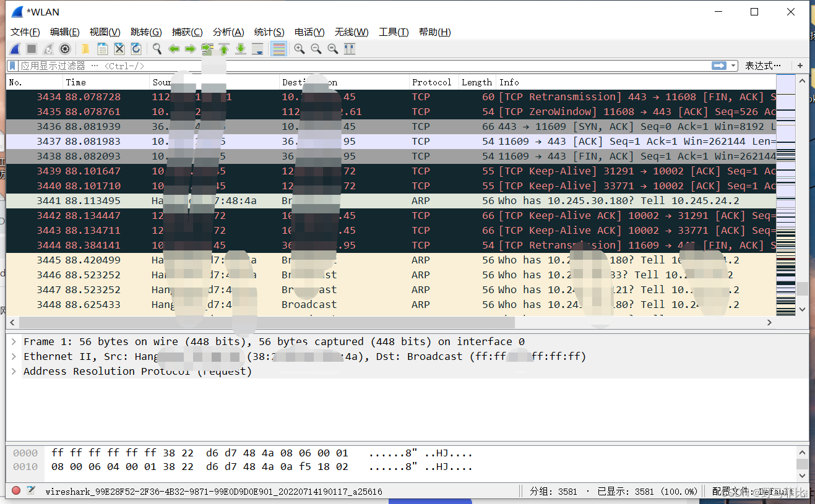
Task: Open a capture file via folder icon
Action: coord(85,49)
